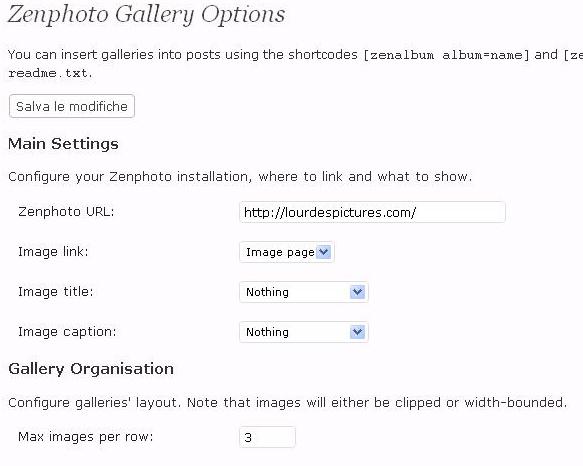Click the Zenphoto Gallery Options heading
This screenshot has width=583, height=466.
point(146,16)
